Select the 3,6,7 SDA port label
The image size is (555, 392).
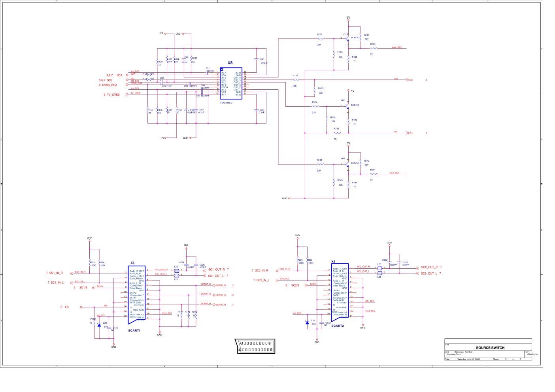(114, 75)
